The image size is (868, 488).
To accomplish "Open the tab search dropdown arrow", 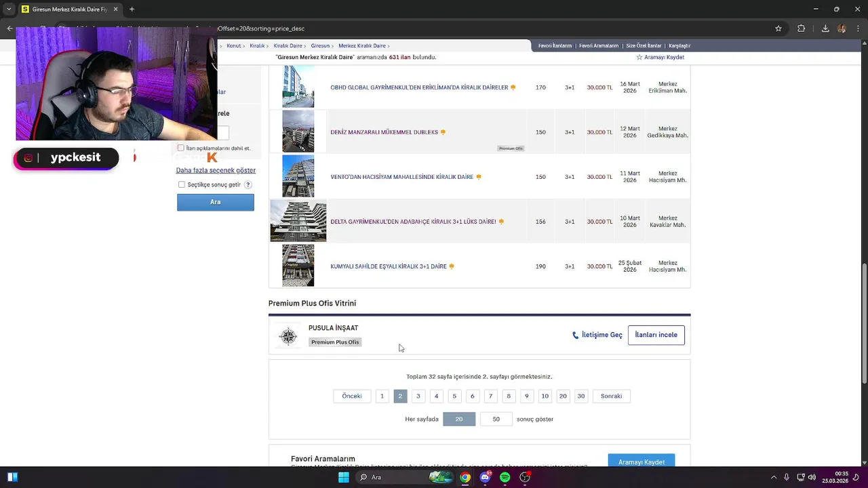I will (x=8, y=9).
